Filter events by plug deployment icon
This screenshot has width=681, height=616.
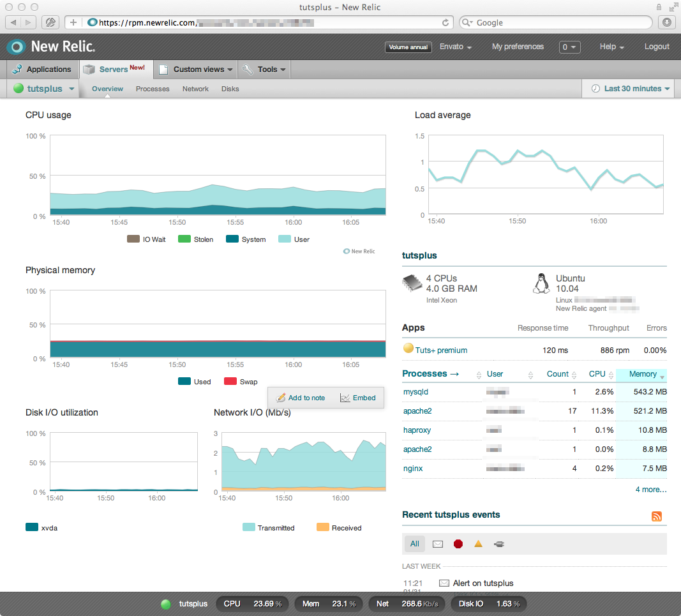498,544
